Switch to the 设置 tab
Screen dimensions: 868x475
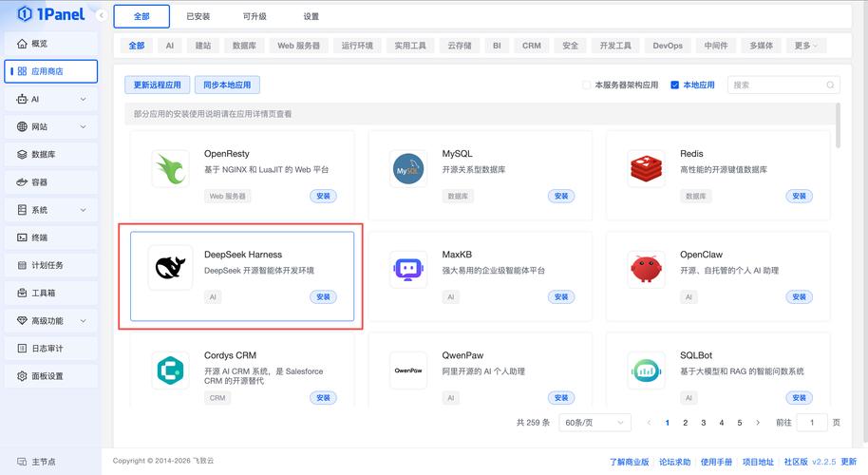click(x=311, y=16)
